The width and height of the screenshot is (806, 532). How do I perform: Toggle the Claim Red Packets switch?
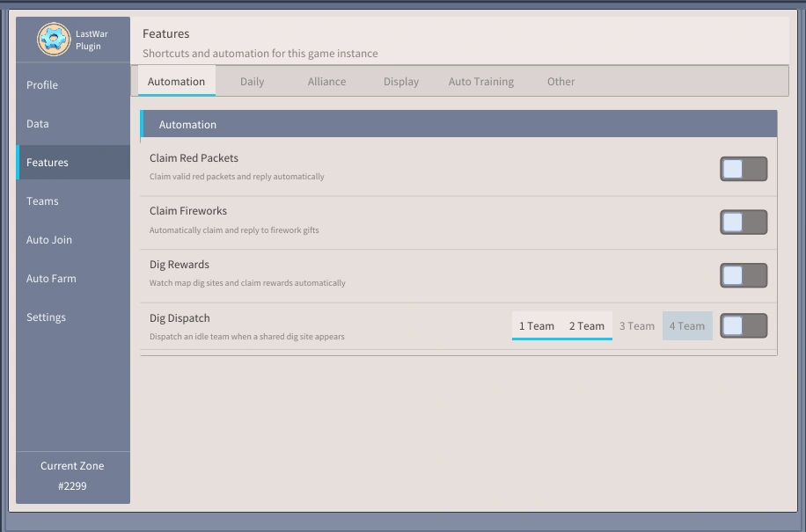coord(744,169)
